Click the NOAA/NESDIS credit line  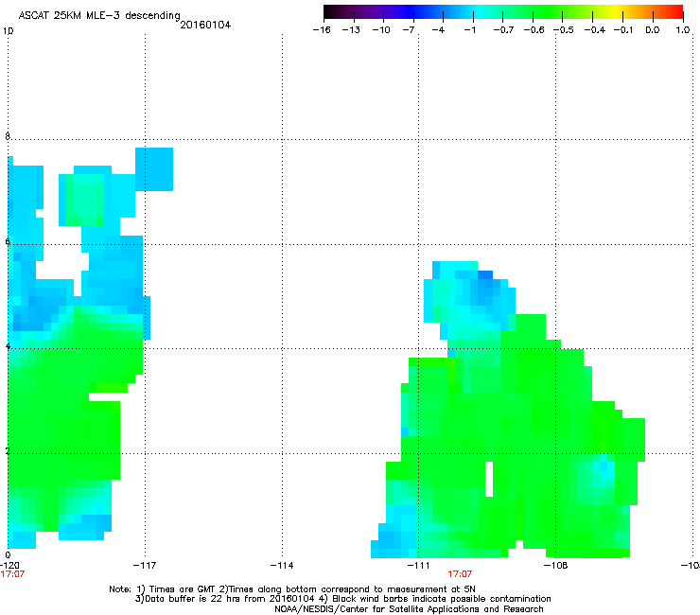tap(409, 609)
